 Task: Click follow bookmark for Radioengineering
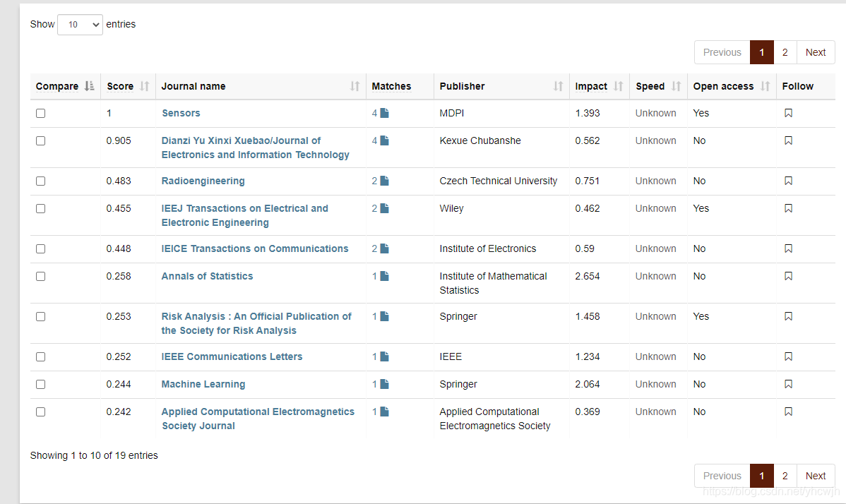[788, 181]
